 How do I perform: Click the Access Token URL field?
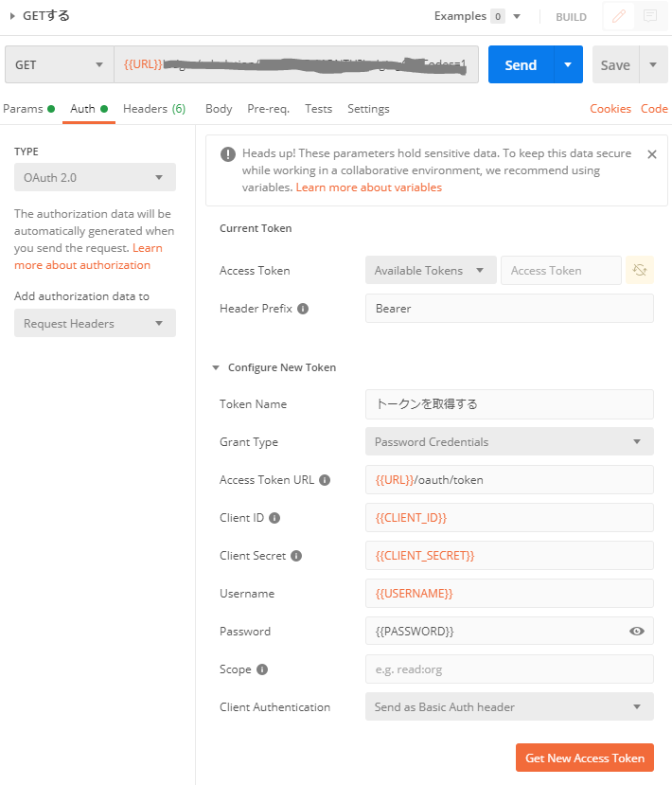click(509, 479)
